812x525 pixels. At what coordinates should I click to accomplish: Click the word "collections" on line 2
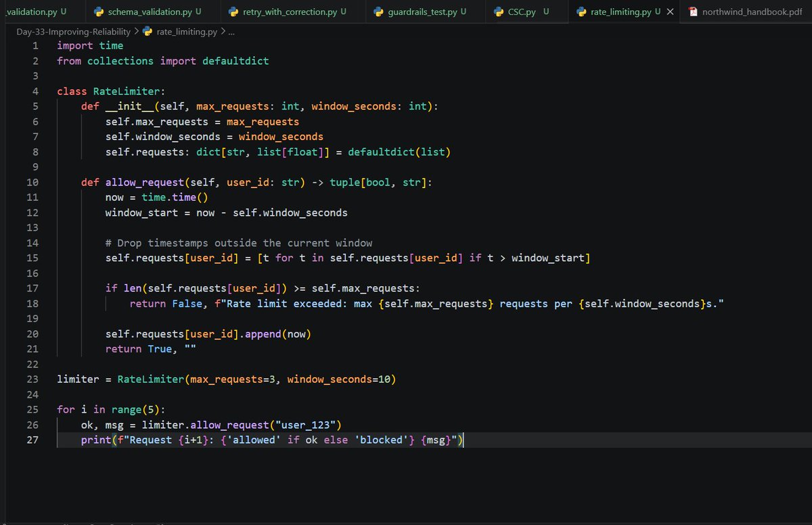click(120, 61)
